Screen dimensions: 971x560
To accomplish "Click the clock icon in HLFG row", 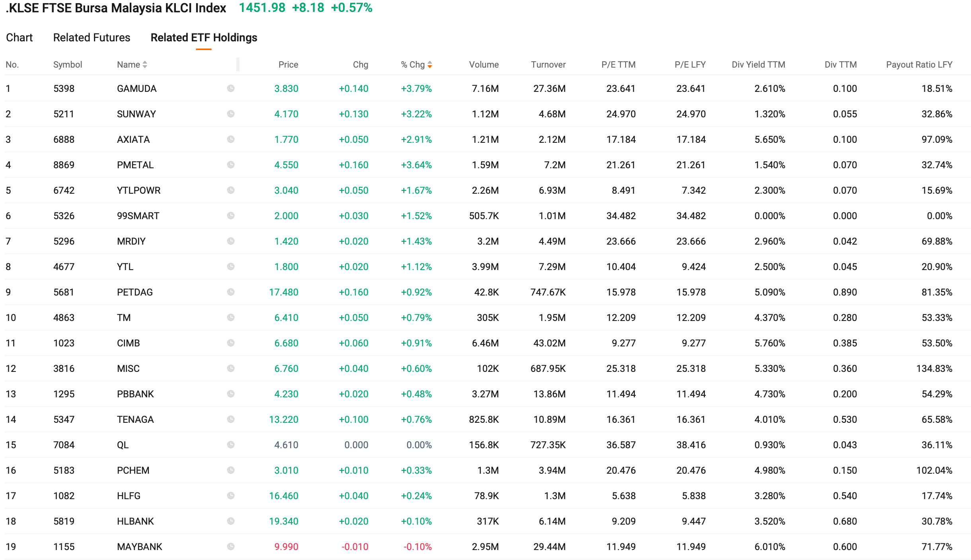I will (x=231, y=496).
